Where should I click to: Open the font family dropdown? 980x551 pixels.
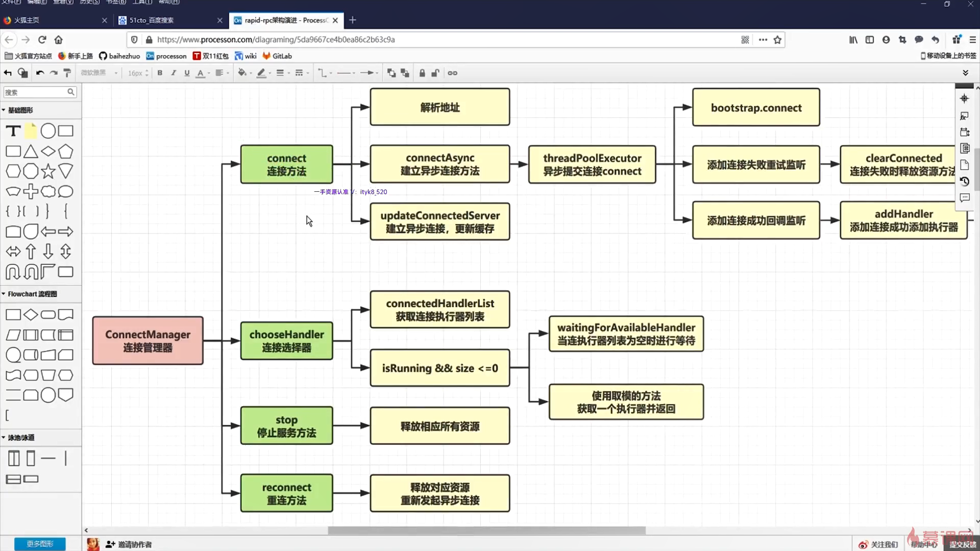tap(99, 73)
